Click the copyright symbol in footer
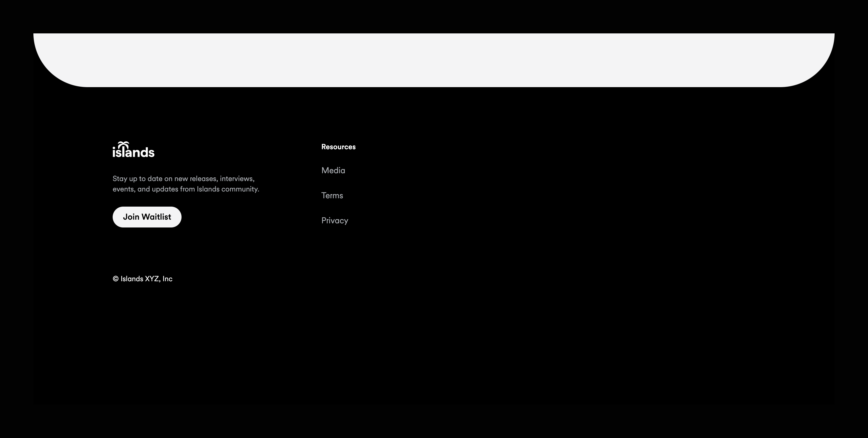The height and width of the screenshot is (438, 868). [116, 279]
